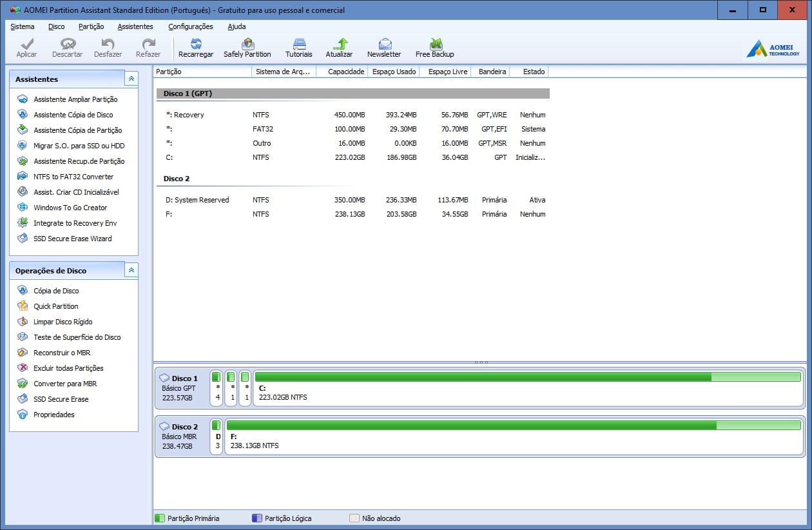Image resolution: width=812 pixels, height=530 pixels.
Task: Select the Disco 2 group header
Action: point(353,179)
